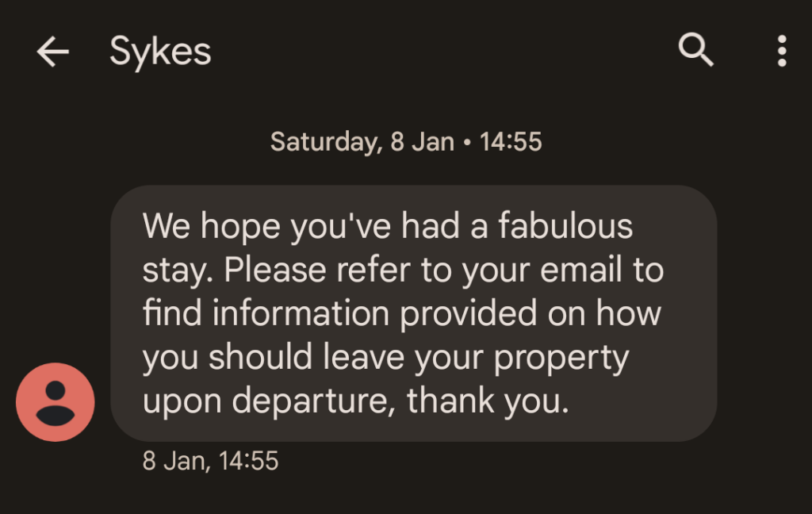Tap the 8 Jan, 14:55 timestamp below message

click(210, 461)
